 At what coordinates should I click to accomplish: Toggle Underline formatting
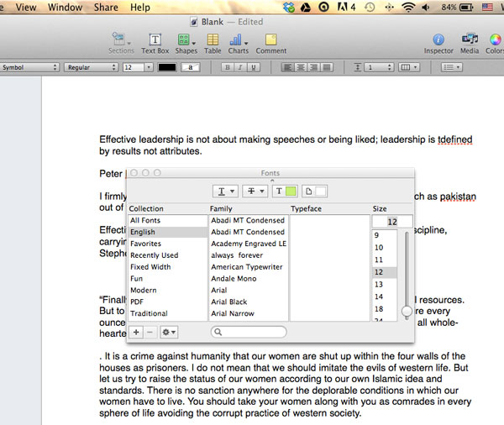click(x=254, y=67)
